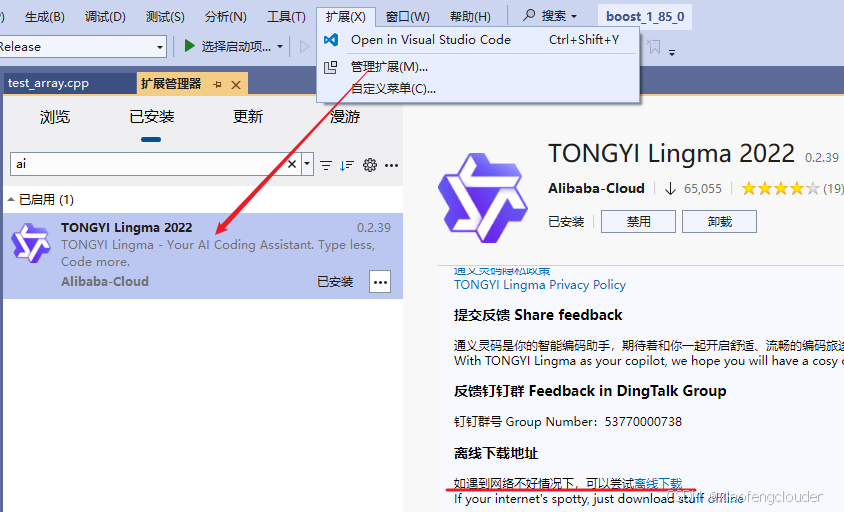Choose 管理扩展(M)... menu entry
844x512 pixels.
[477, 67]
